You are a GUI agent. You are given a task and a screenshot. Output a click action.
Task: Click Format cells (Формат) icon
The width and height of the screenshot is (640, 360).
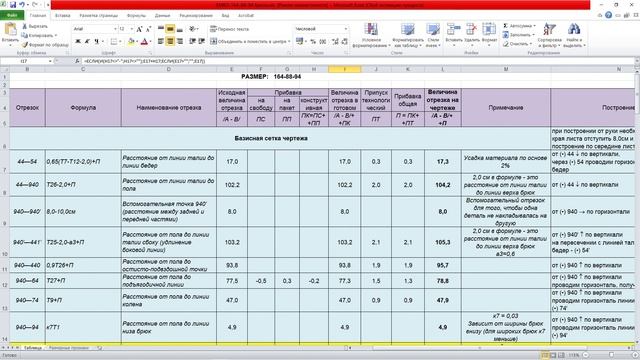tap(489, 29)
